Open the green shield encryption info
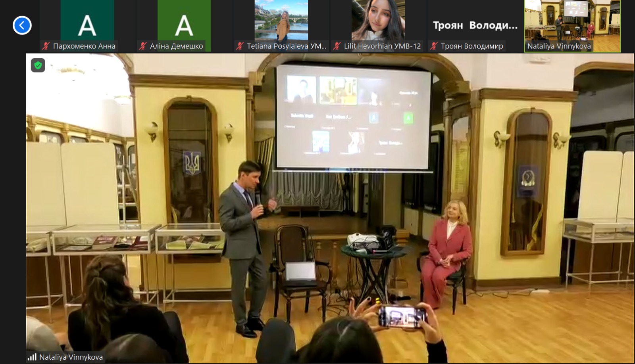635x364 pixels. [38, 65]
